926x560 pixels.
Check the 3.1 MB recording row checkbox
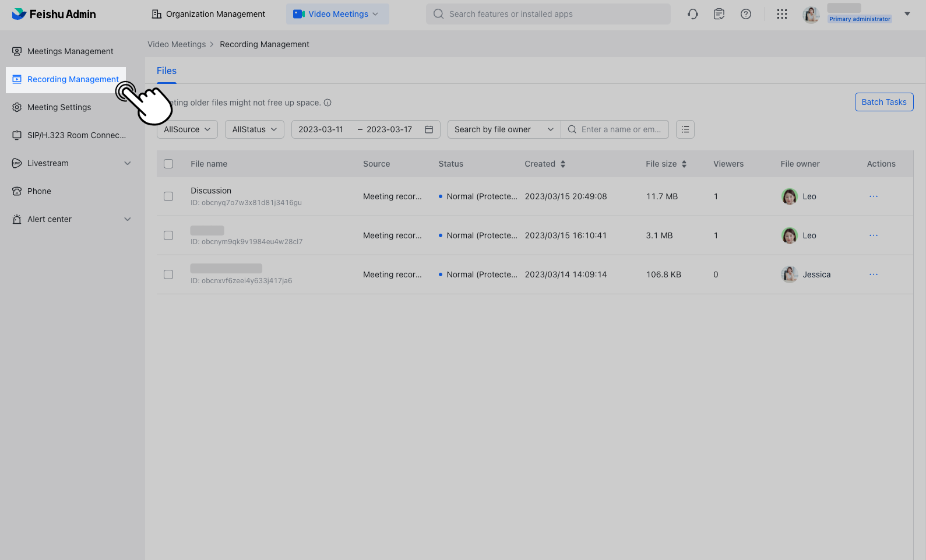click(168, 235)
